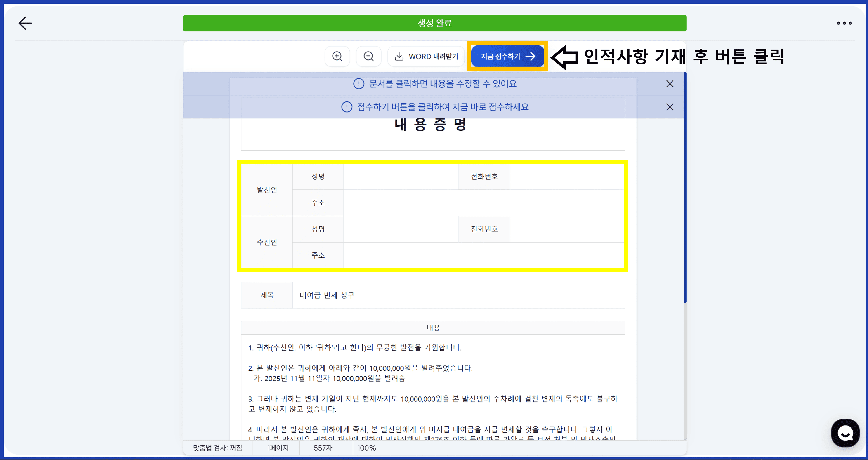Dismiss the 문서 수정 안내 banner
868x460 pixels.
[670, 84]
